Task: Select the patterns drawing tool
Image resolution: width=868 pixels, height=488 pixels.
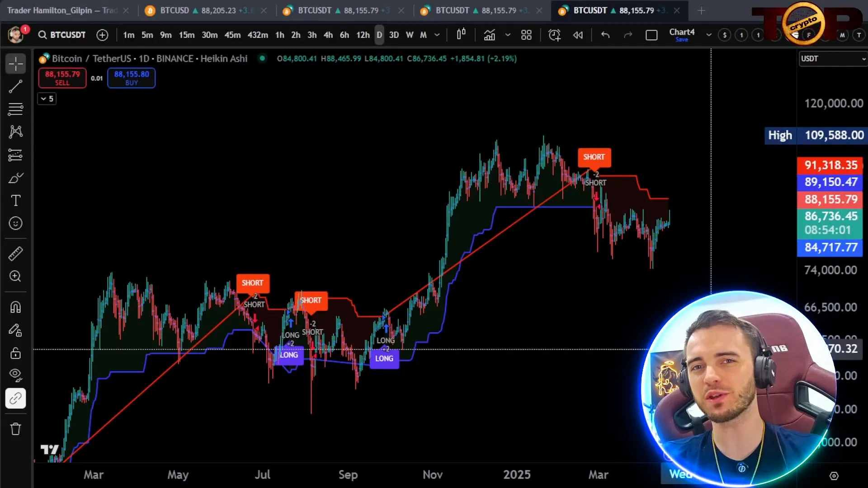Action: (x=15, y=132)
